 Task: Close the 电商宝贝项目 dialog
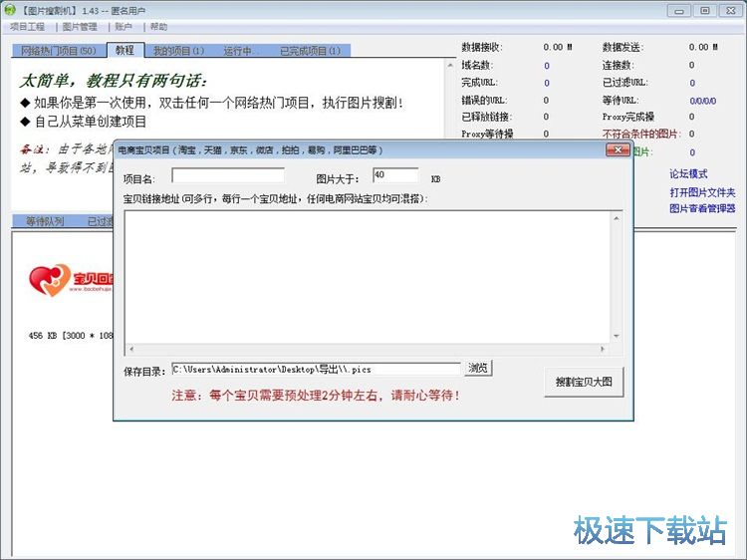point(618,150)
